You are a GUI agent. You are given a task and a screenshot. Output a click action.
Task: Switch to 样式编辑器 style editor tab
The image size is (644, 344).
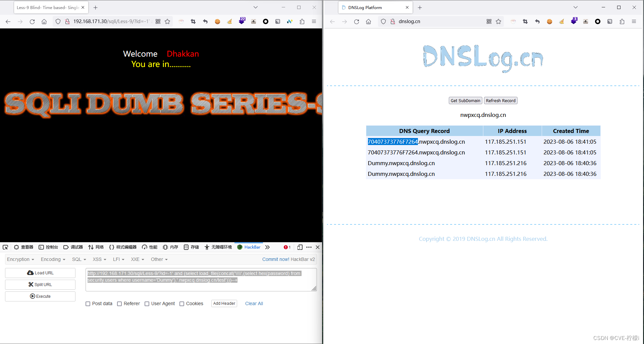point(123,247)
